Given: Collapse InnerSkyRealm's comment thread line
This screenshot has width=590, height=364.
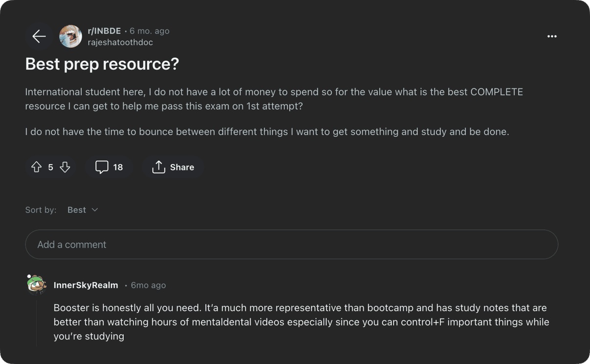Looking at the screenshot, I should point(37,322).
